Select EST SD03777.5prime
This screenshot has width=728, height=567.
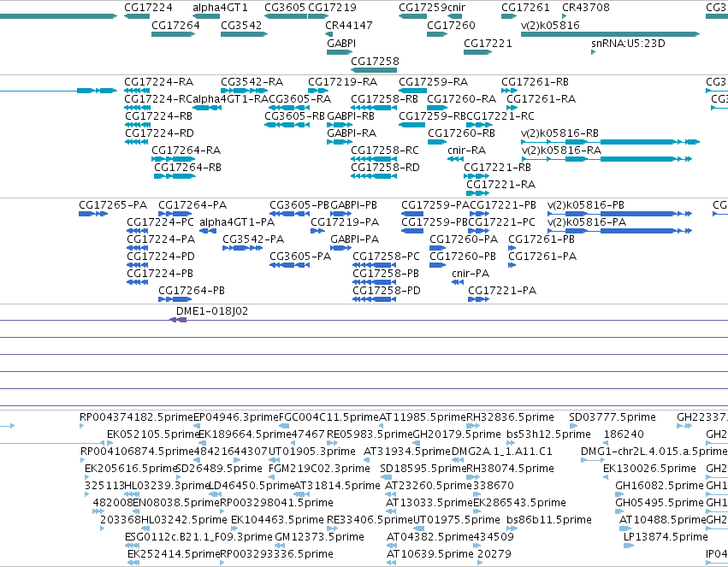(x=573, y=426)
